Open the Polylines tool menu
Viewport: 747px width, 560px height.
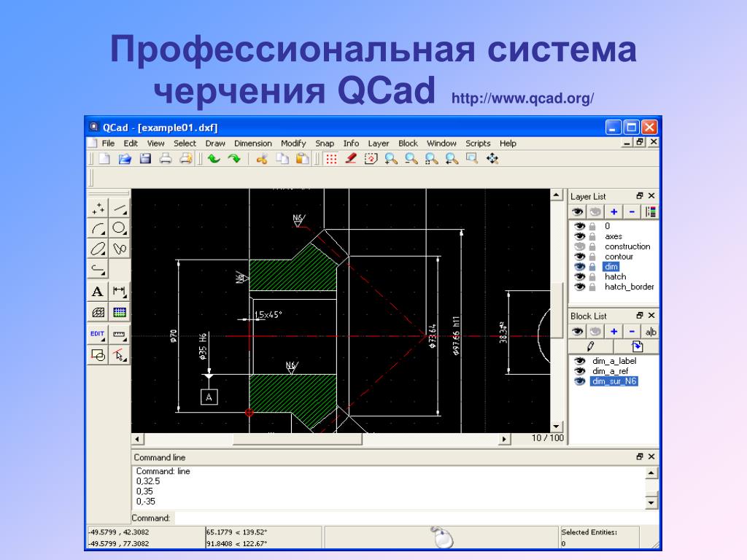click(98, 268)
